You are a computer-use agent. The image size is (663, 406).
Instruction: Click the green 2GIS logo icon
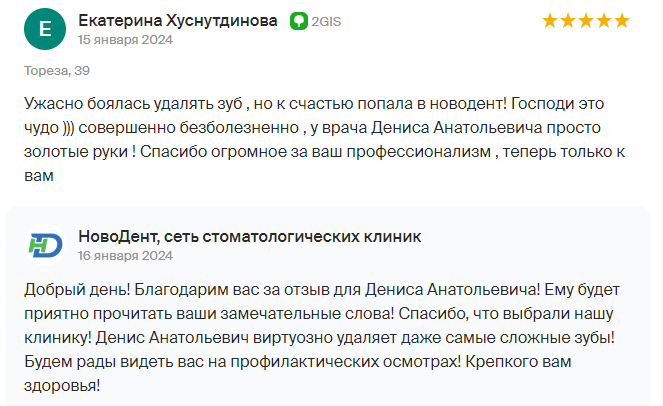[x=299, y=21]
